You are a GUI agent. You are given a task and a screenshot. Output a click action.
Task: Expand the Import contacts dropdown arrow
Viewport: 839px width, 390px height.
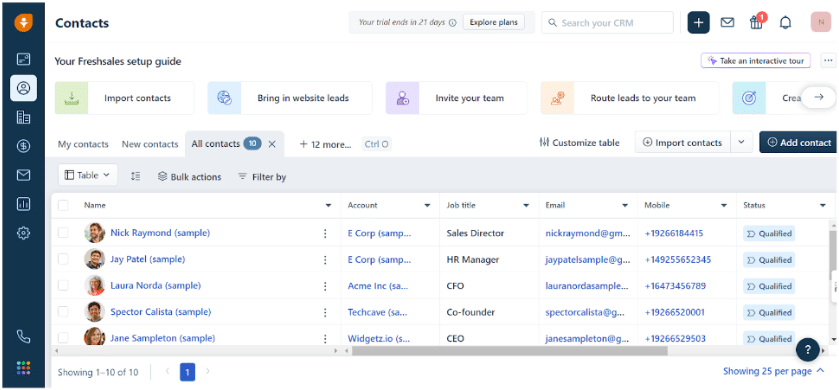coord(741,142)
